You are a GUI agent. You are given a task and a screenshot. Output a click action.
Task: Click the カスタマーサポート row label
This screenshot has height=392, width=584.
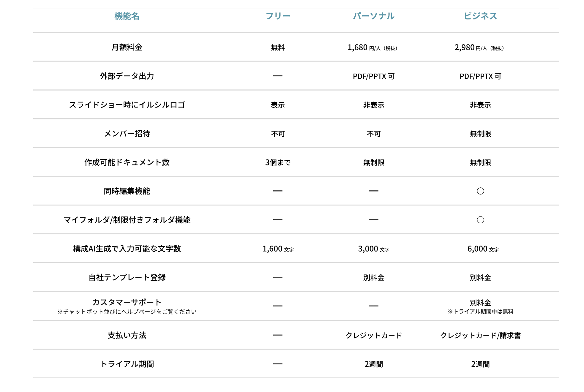click(x=127, y=302)
